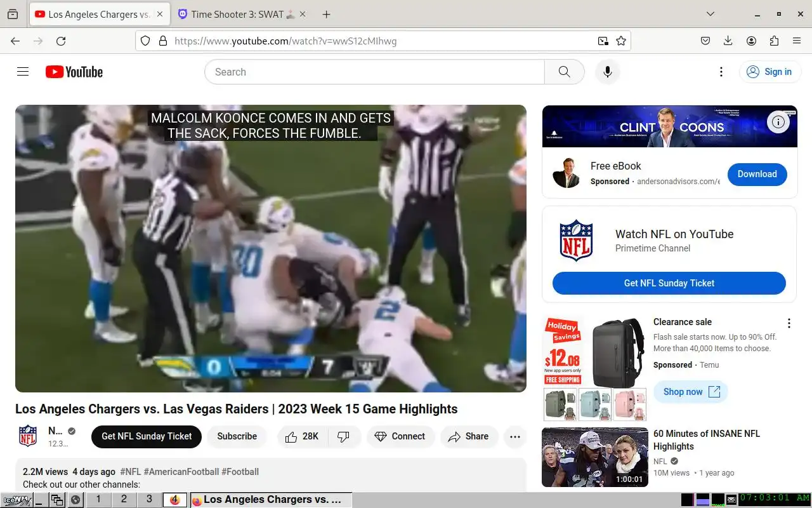Screen dimensions: 812x508
Task: Go back to the previous page
Action: (x=15, y=41)
